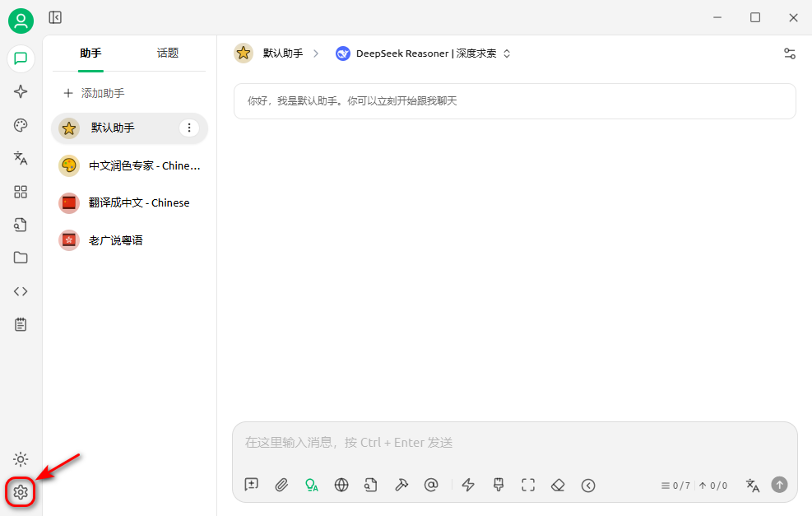Switch to the 话题 tab
Image resolution: width=812 pixels, height=516 pixels.
point(168,53)
